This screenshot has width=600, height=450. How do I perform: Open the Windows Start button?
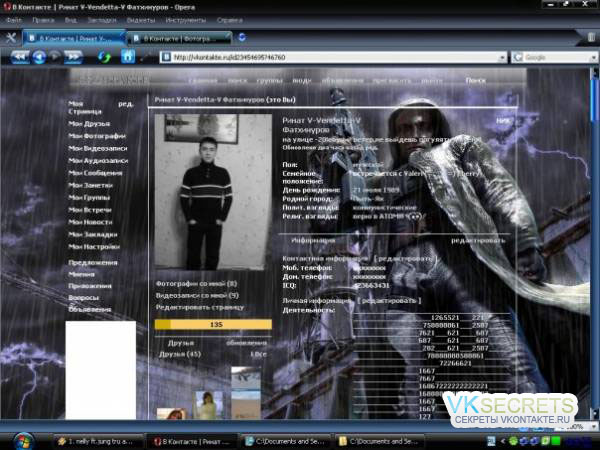pyautogui.click(x=23, y=441)
